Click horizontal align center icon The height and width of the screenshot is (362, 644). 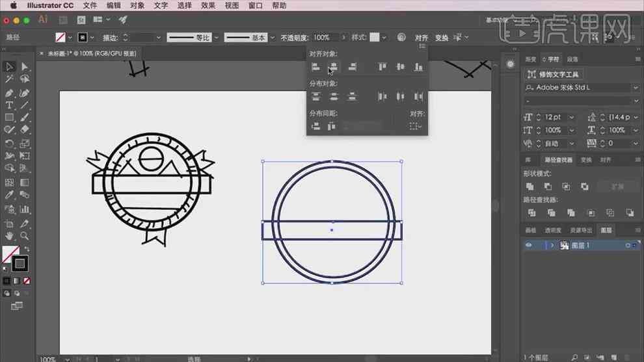click(x=334, y=67)
